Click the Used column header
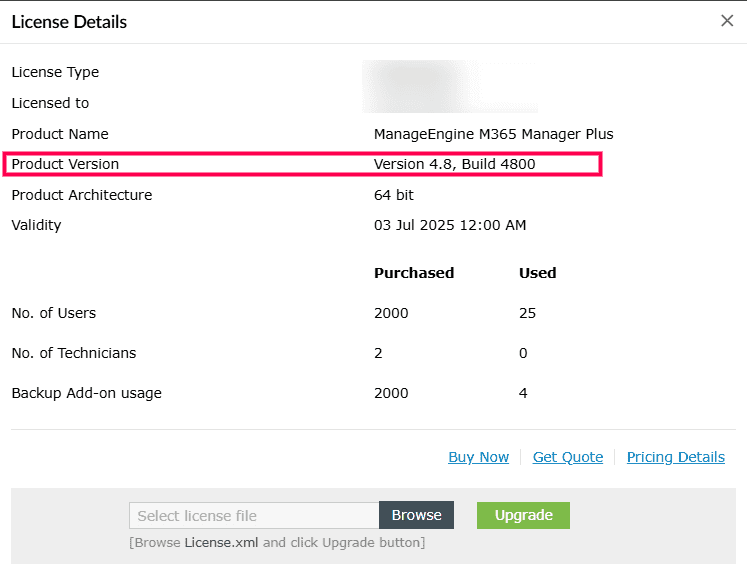The width and height of the screenshot is (747, 575). [537, 273]
